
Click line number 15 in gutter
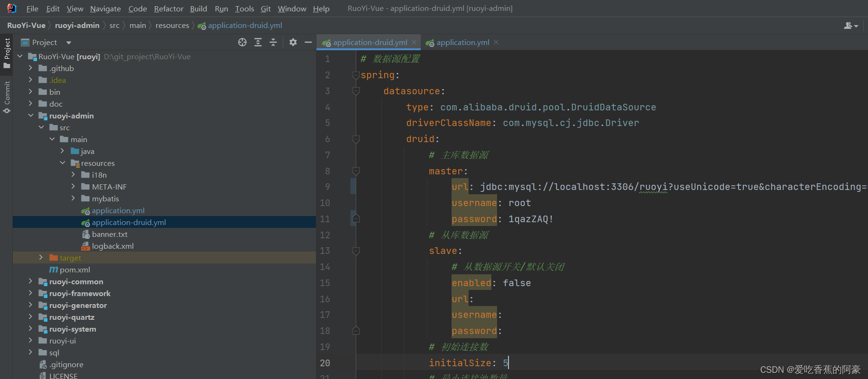tap(325, 283)
